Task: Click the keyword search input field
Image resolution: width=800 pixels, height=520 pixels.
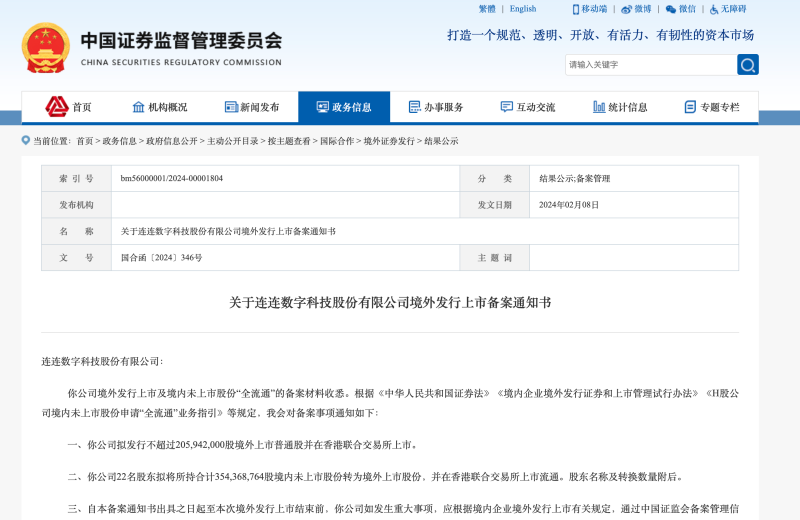Action: (x=650, y=65)
